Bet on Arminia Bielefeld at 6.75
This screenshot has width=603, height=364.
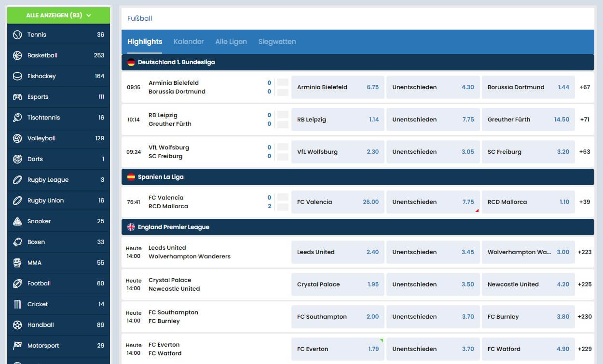pyautogui.click(x=338, y=87)
